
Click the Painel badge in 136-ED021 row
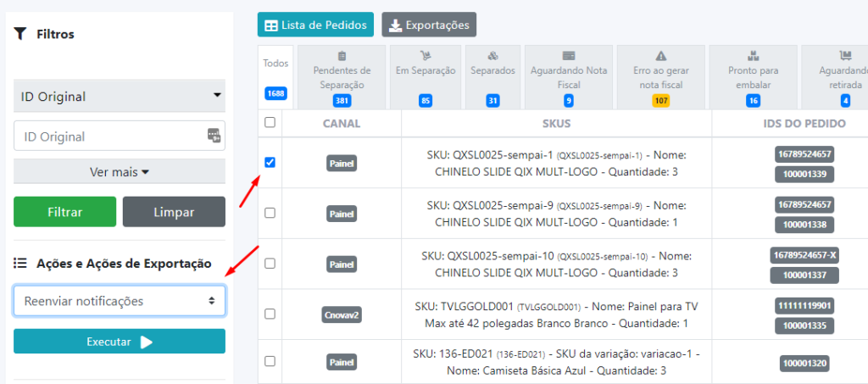point(342,363)
